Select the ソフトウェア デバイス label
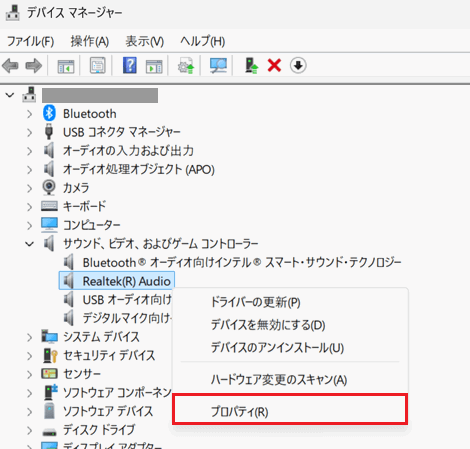Image resolution: width=470 pixels, height=449 pixels. coord(108,411)
